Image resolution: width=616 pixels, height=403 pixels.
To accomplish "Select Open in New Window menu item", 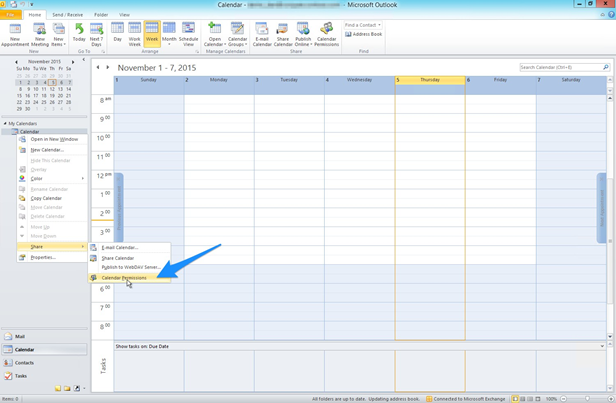I will [x=54, y=139].
